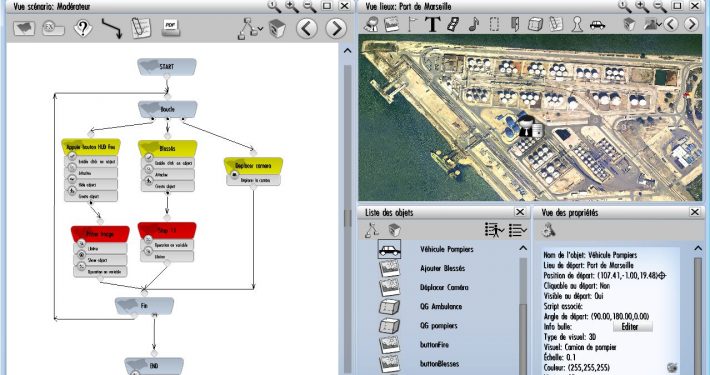
Task: Click the Boucle node in scenario graph
Action: 168,109
